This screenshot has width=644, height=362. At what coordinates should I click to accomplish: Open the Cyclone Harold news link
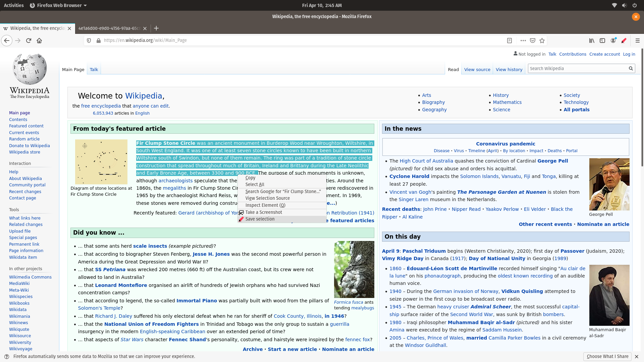click(x=409, y=176)
